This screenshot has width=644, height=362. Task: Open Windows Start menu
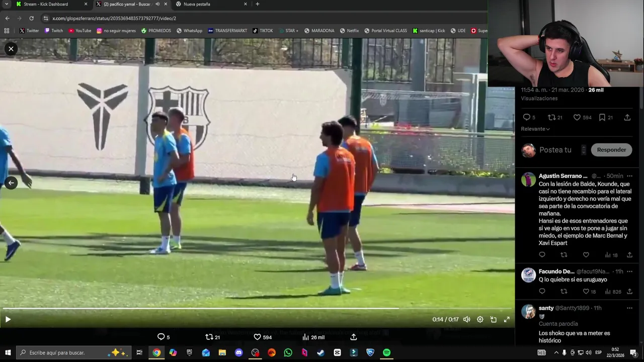pos(8,352)
